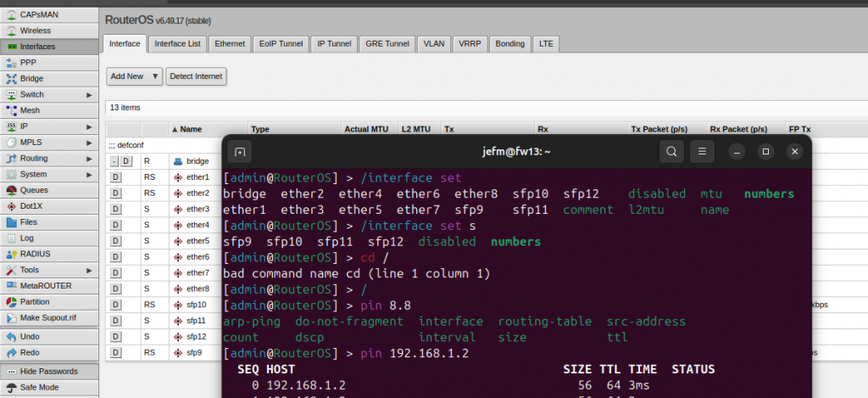Click the terminal new tab icon

click(240, 151)
